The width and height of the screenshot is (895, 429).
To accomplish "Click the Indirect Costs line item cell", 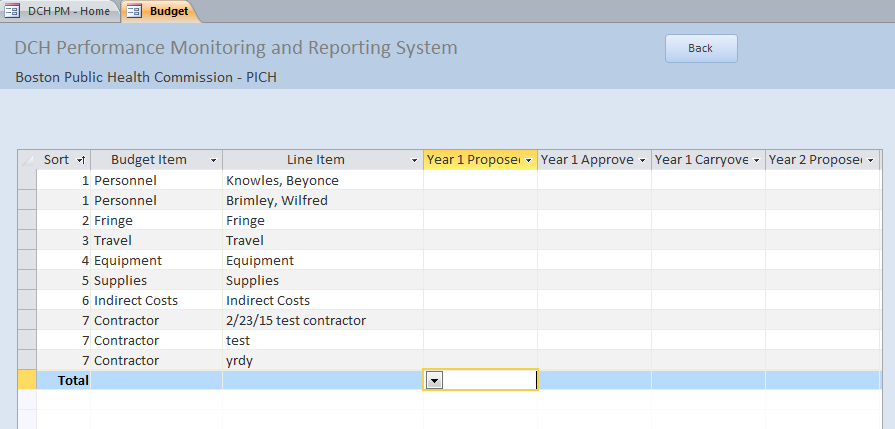I will 322,300.
